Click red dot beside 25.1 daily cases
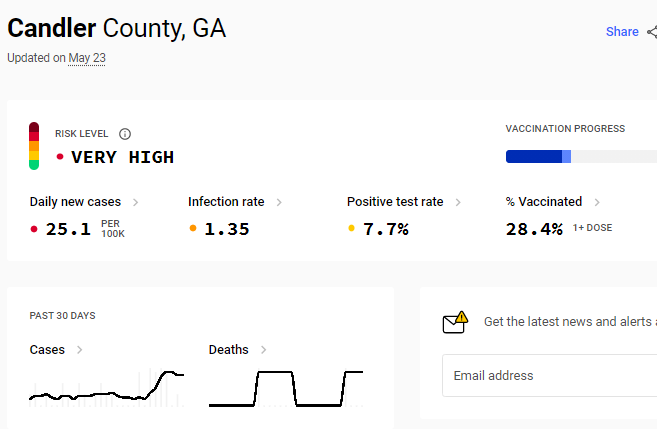Screen dimensions: 657x429 34,229
